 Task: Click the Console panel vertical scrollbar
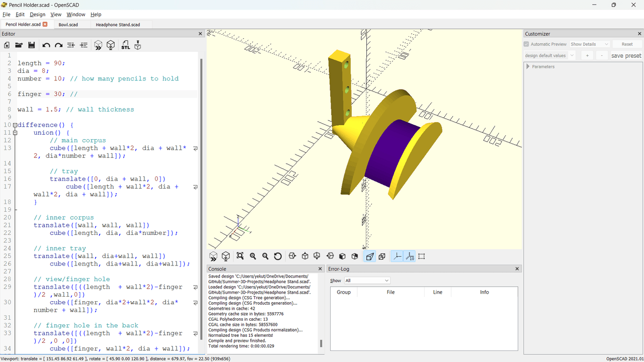coord(320,343)
